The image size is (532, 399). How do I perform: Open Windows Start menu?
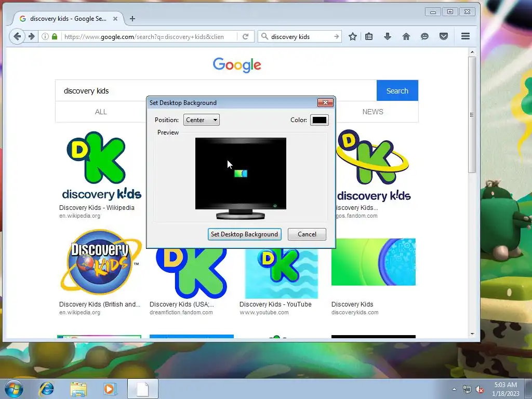tap(14, 389)
